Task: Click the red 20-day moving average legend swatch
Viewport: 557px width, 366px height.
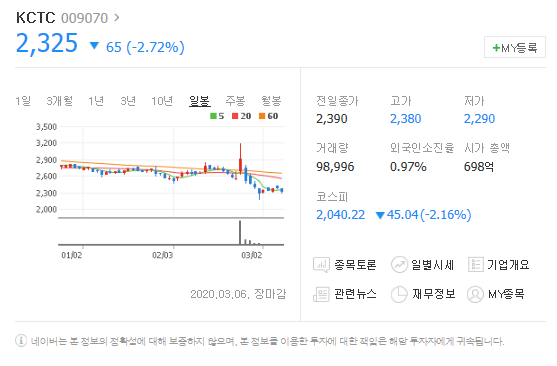Action: tap(235, 116)
